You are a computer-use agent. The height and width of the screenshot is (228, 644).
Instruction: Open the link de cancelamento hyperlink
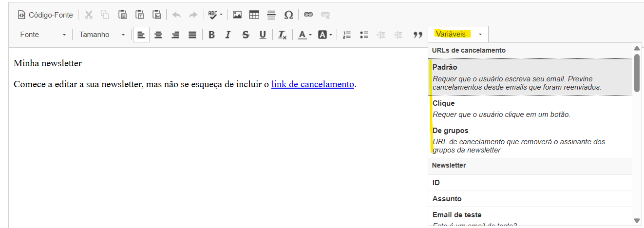pyautogui.click(x=313, y=84)
